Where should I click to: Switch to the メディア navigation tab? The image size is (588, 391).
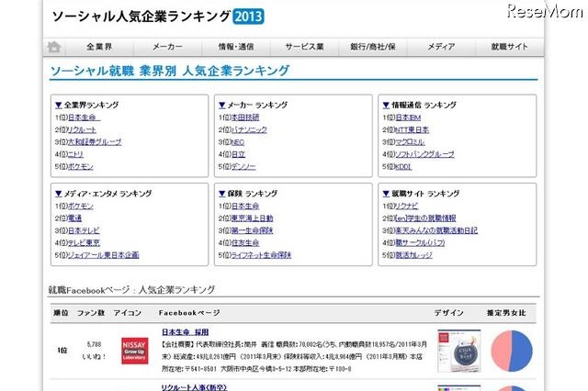(441, 47)
